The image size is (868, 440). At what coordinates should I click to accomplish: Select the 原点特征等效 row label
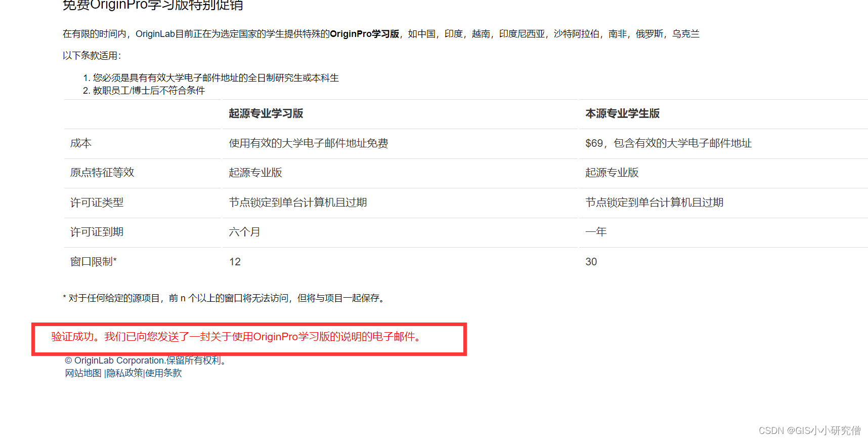click(102, 173)
